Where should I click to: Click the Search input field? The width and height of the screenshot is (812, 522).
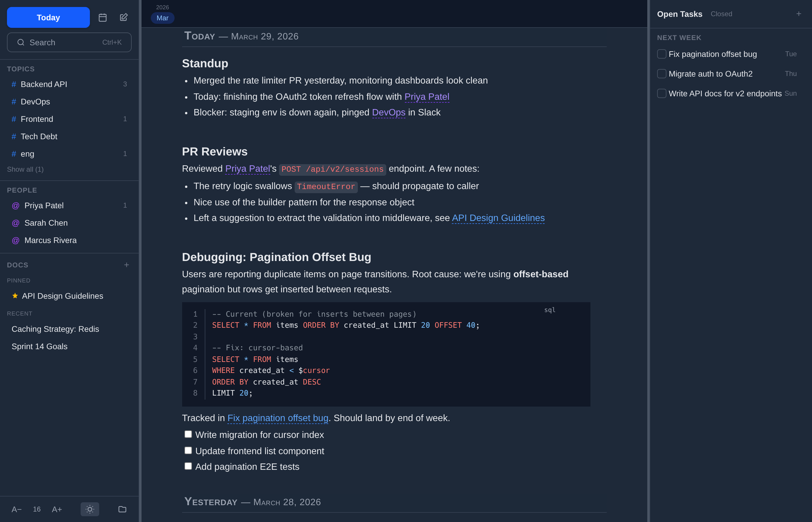point(69,42)
